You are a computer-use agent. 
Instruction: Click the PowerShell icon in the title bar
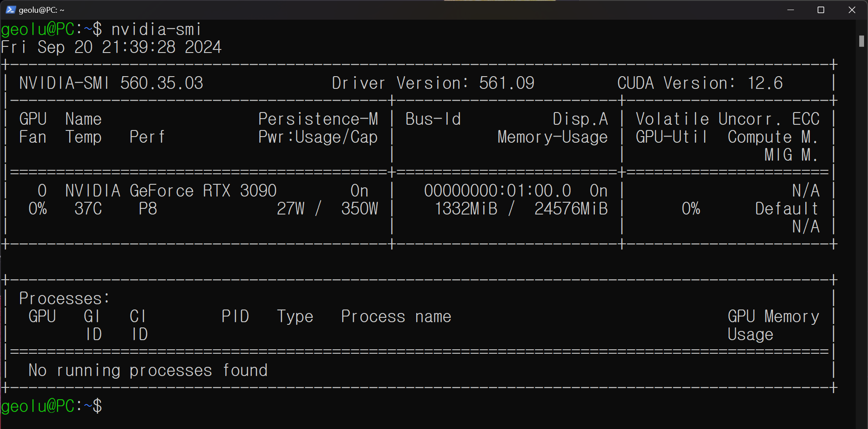pyautogui.click(x=11, y=10)
